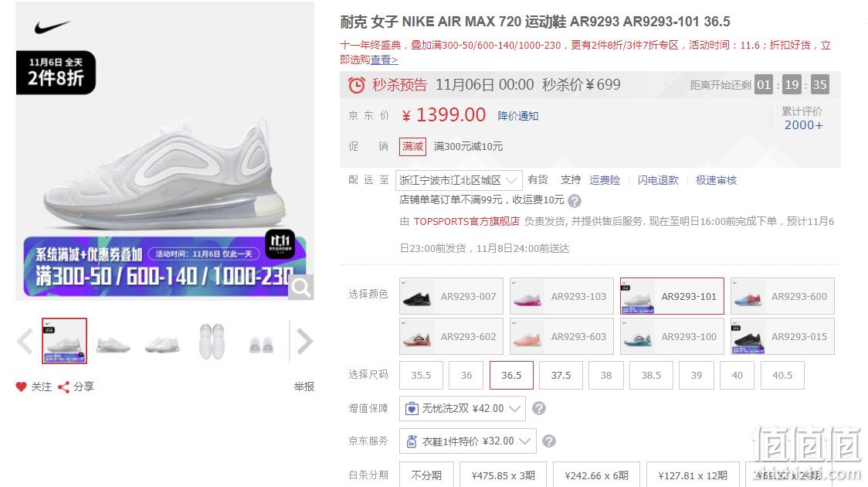Click help icon beside shipping fee note

click(575, 200)
